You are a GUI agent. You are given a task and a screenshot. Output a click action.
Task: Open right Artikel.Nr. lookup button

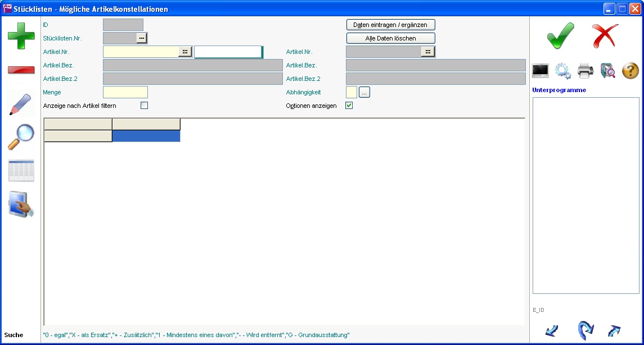click(428, 52)
